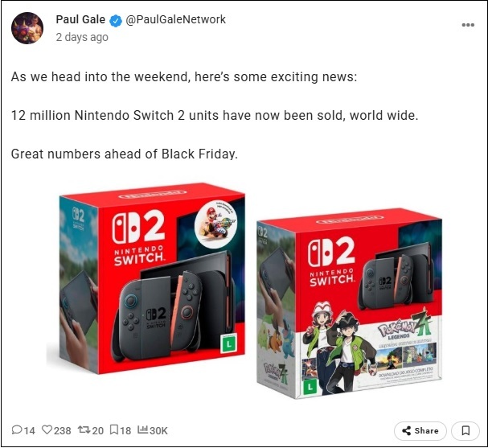Click the Paul Gale display name

[x=80, y=19]
